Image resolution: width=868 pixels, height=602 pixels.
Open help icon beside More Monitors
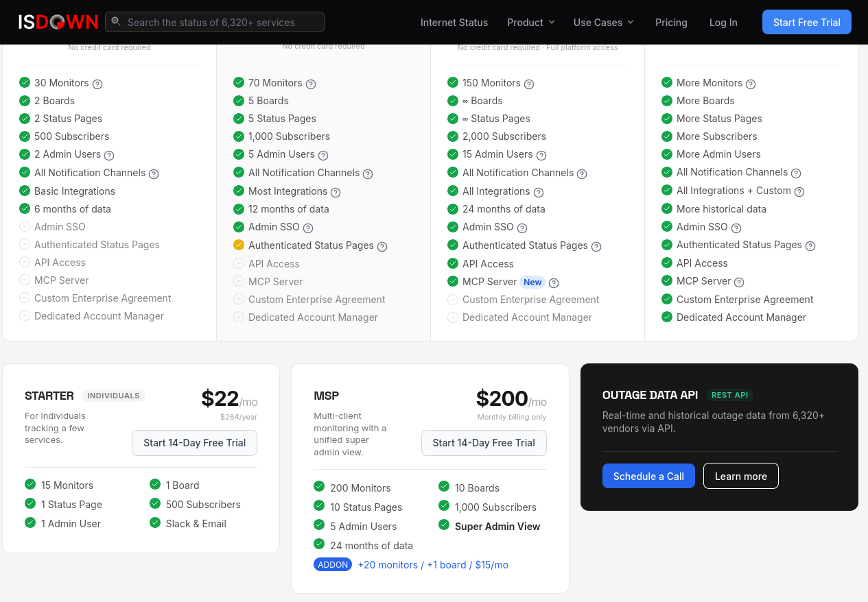(751, 84)
